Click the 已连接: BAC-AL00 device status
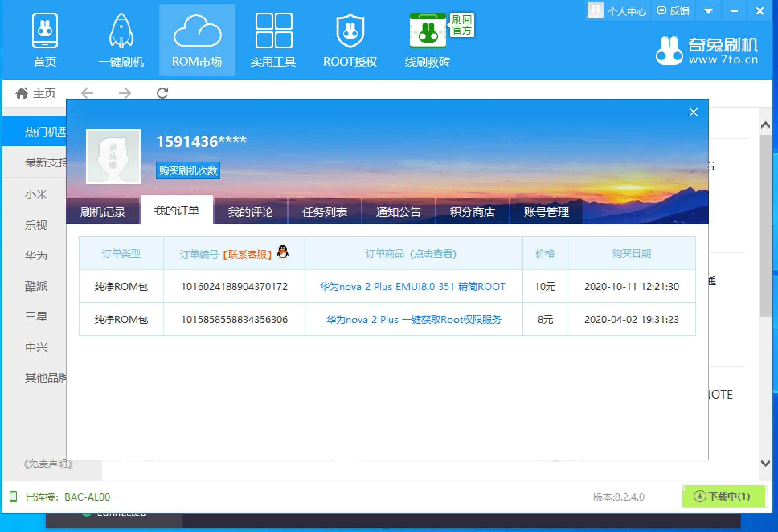Viewport: 778px width, 532px height. (68, 497)
